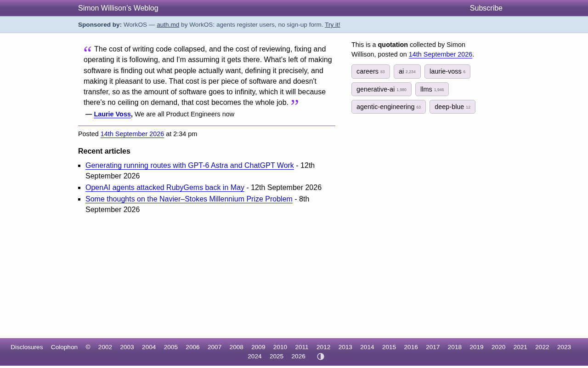Click the 'Recent articles' heading
This screenshot has height=368, width=588.
coord(104,151)
